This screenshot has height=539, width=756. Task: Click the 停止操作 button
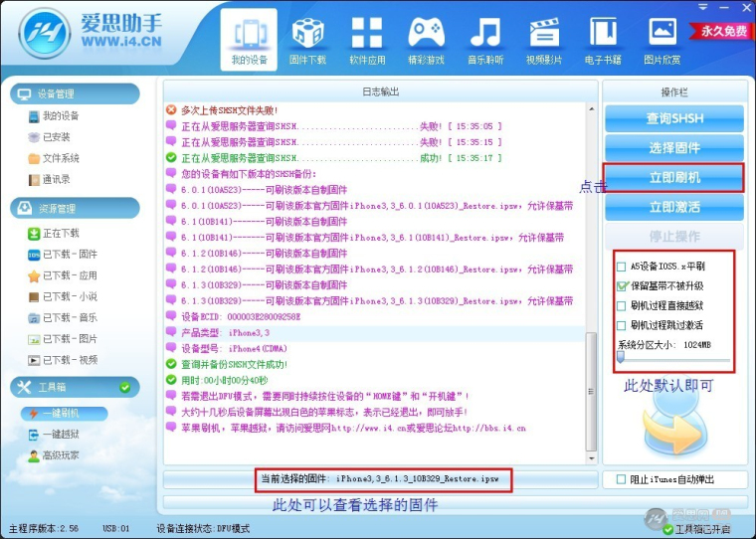click(674, 237)
